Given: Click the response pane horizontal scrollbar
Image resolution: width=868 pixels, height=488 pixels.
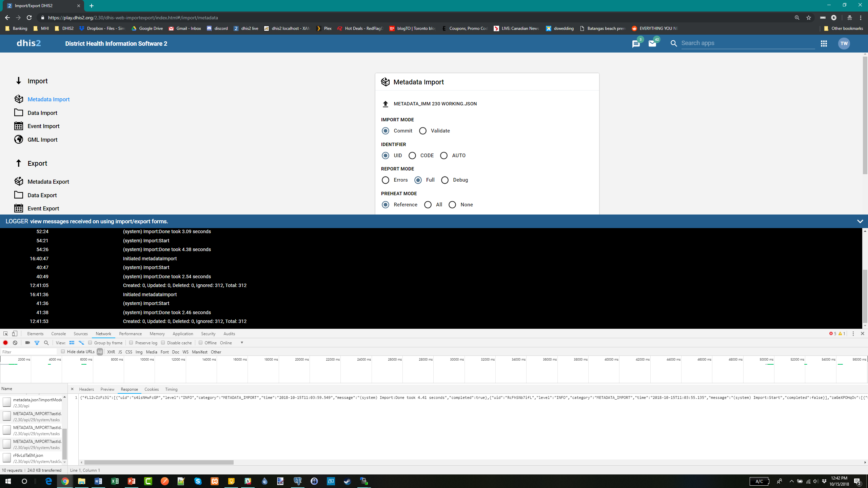Looking at the screenshot, I should (x=159, y=462).
